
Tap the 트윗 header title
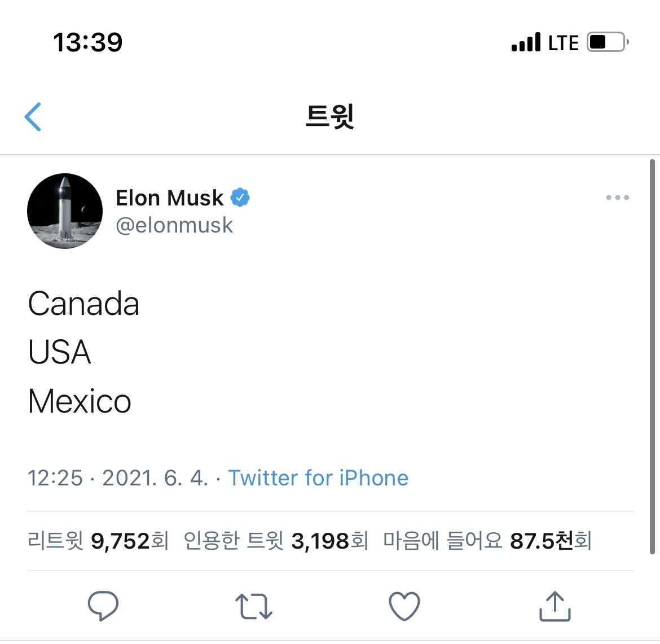(x=330, y=116)
